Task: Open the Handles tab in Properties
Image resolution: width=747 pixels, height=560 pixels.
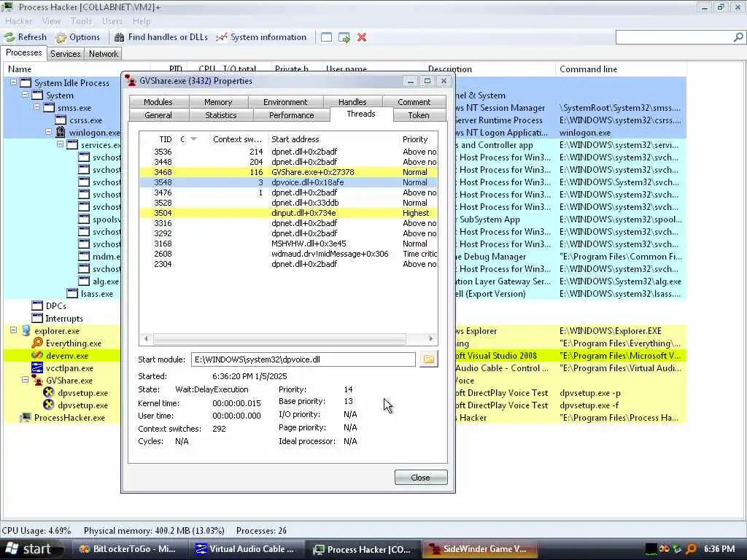Action: pos(352,102)
